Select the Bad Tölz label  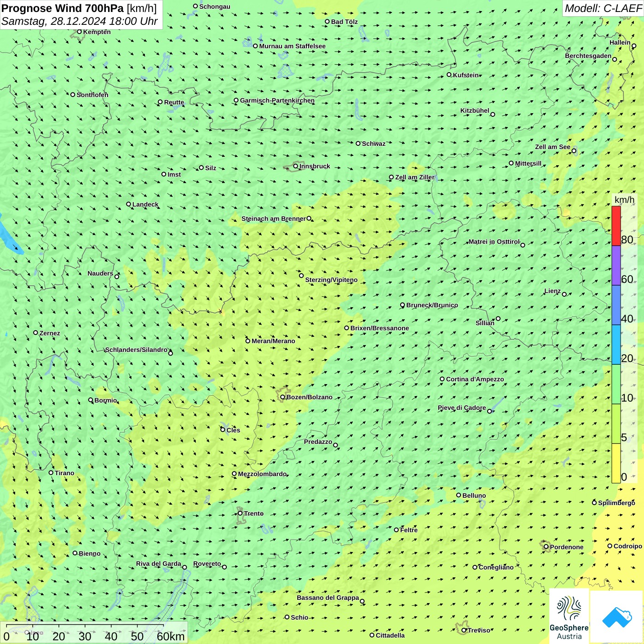coord(344,22)
